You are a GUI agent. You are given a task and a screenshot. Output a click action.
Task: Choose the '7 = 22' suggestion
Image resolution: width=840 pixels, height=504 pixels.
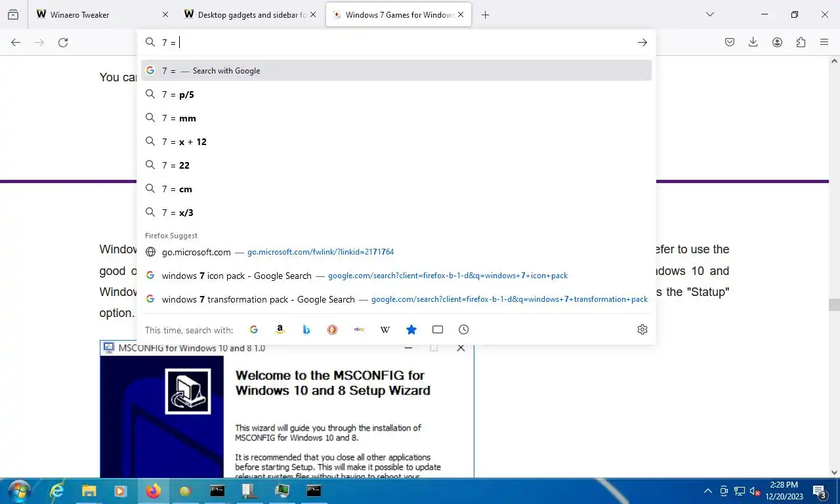point(396,165)
